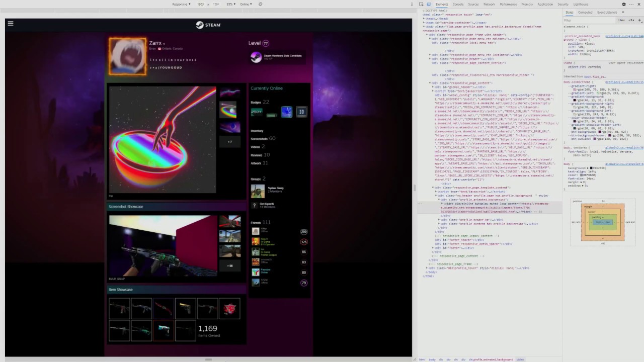Viewport: 644px width, 362px height.
Task: Click the friend avatar with level 83
Action: click(x=256, y=261)
